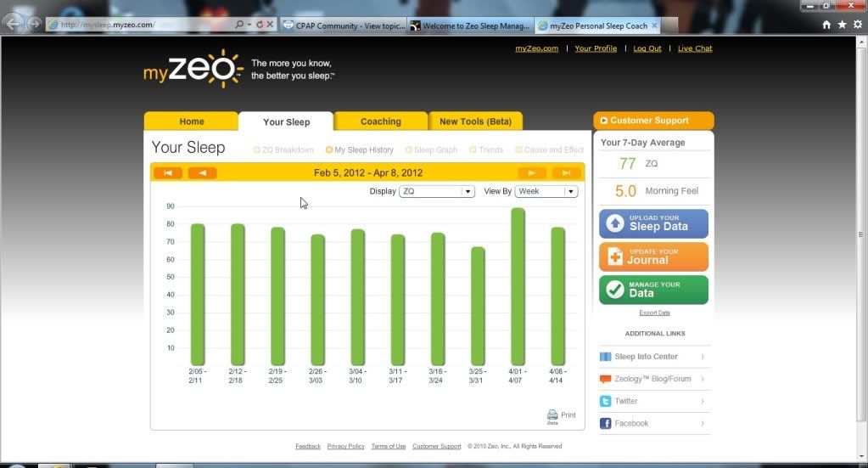Open the Privacy Policy footer link
This screenshot has width=868, height=468.
point(346,447)
